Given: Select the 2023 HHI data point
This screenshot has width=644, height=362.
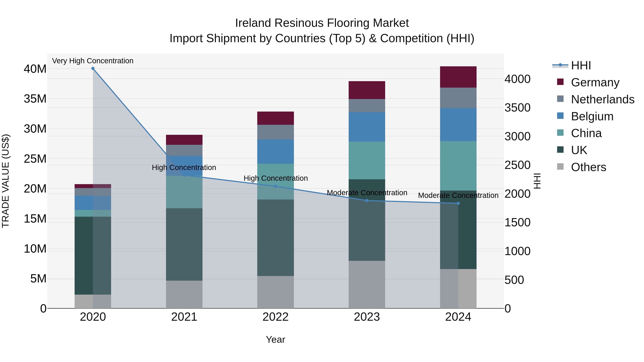Looking at the screenshot, I should pos(367,201).
